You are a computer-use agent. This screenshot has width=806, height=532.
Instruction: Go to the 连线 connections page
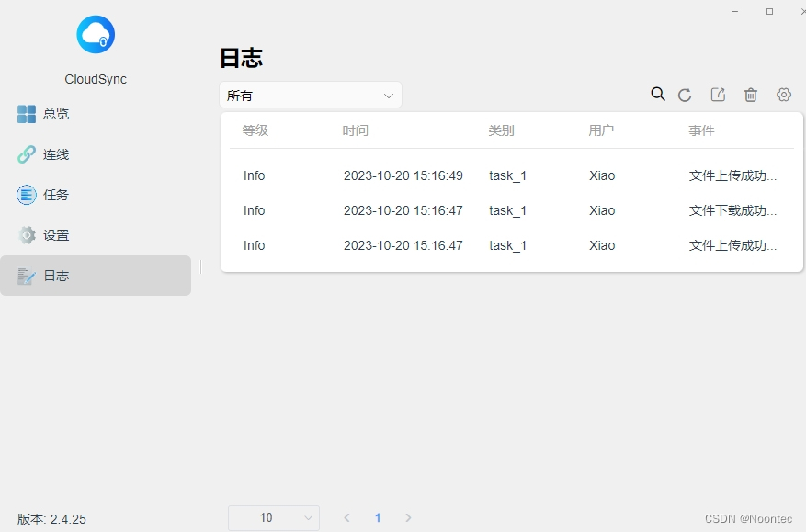(x=55, y=154)
